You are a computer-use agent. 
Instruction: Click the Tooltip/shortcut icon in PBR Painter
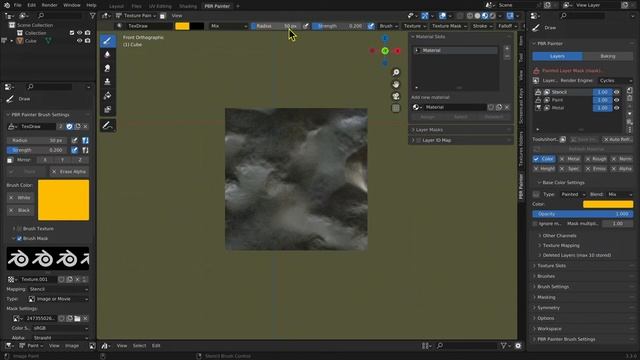[563, 140]
